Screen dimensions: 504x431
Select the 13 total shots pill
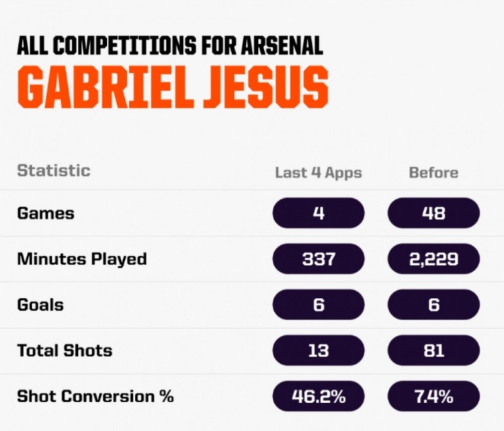pyautogui.click(x=319, y=350)
